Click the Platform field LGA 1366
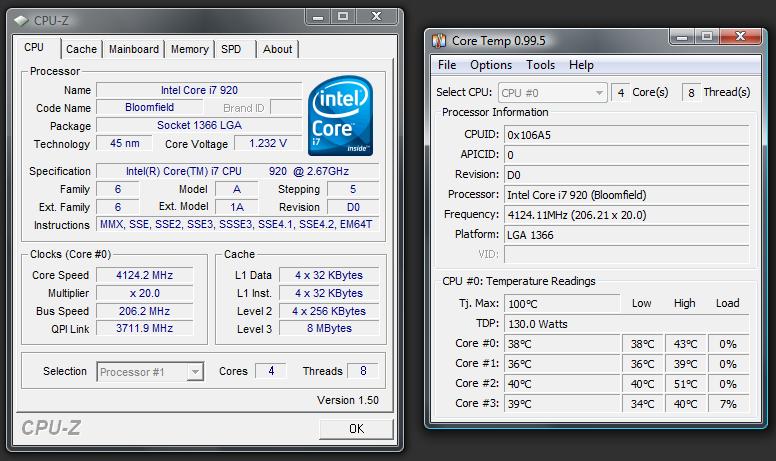The height and width of the screenshot is (461, 776). (x=627, y=235)
